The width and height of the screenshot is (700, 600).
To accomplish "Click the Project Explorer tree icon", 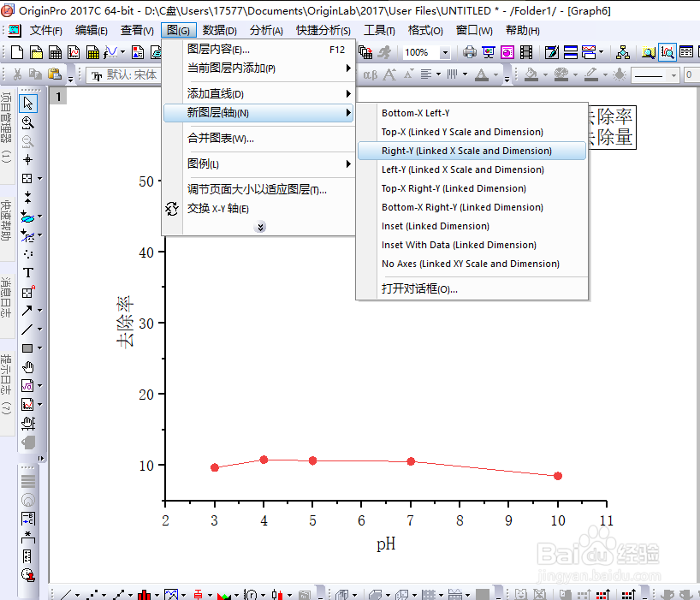I will point(622,52).
